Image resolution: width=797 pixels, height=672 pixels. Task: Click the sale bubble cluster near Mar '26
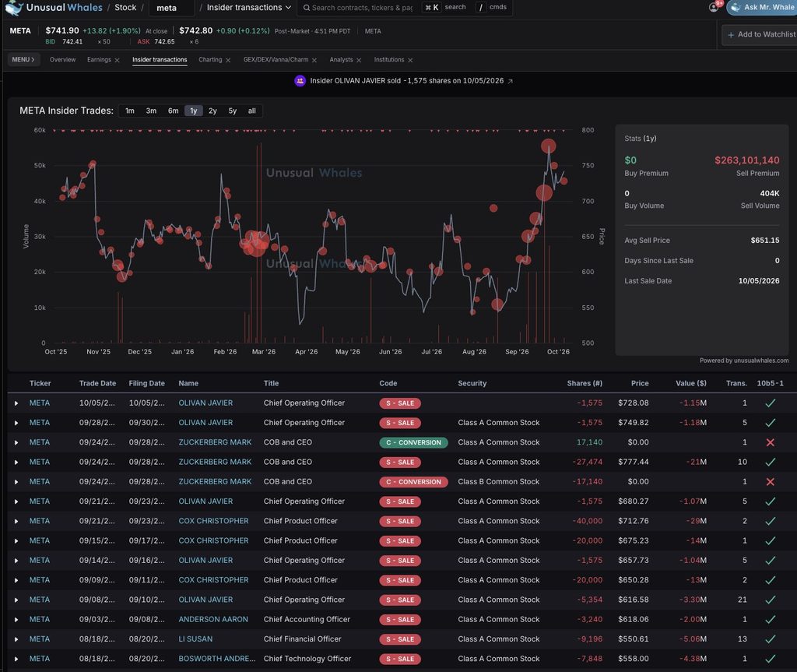tap(255, 243)
